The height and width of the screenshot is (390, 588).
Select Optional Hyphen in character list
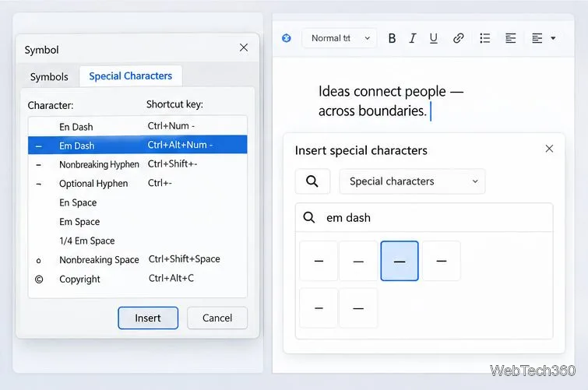[138, 184]
